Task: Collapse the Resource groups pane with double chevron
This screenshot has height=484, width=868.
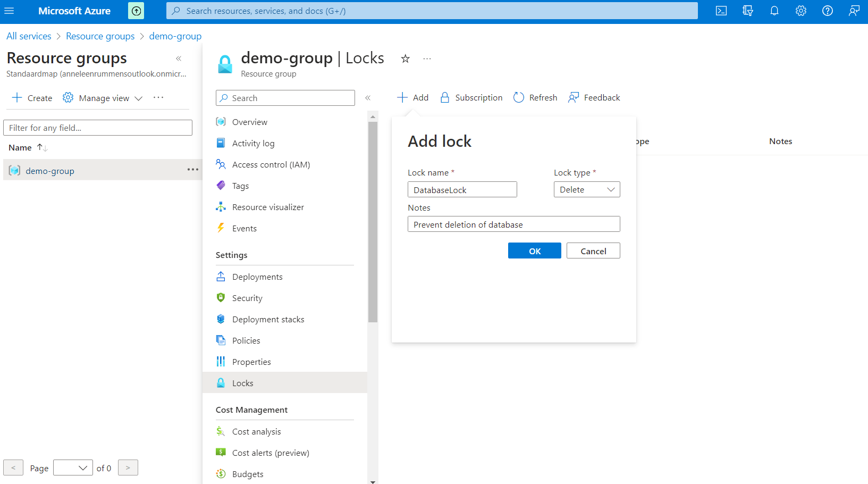Action: coord(179,59)
